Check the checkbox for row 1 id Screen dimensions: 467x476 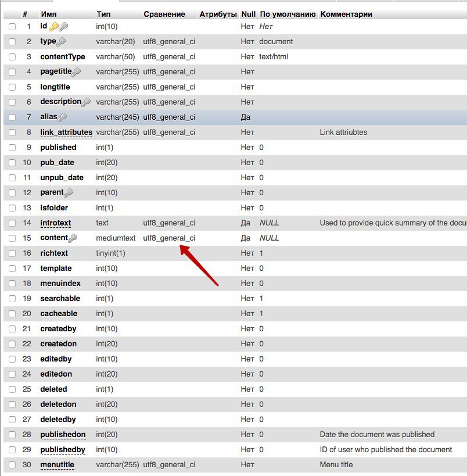tap(12, 27)
